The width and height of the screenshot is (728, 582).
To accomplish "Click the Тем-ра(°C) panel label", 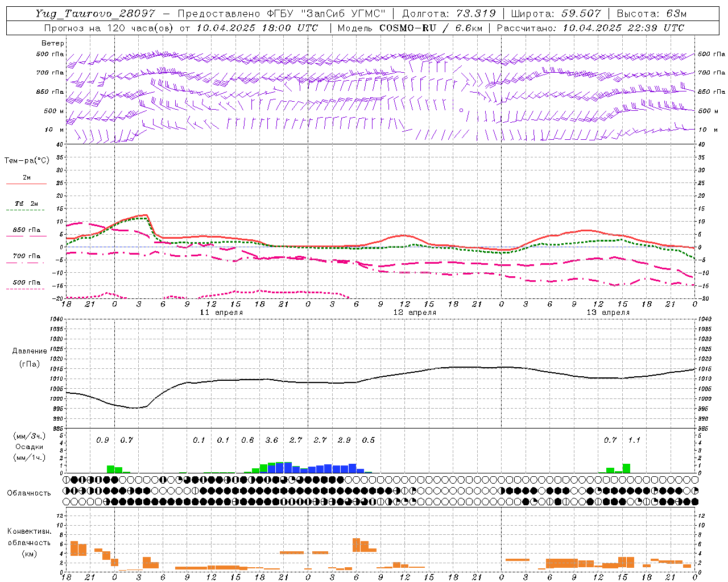I will click(27, 161).
